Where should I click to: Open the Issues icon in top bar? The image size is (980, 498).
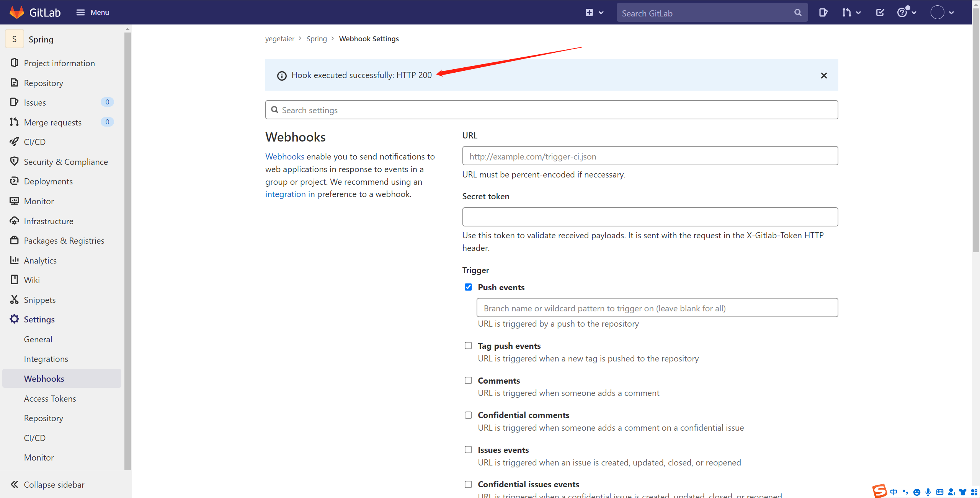823,13
